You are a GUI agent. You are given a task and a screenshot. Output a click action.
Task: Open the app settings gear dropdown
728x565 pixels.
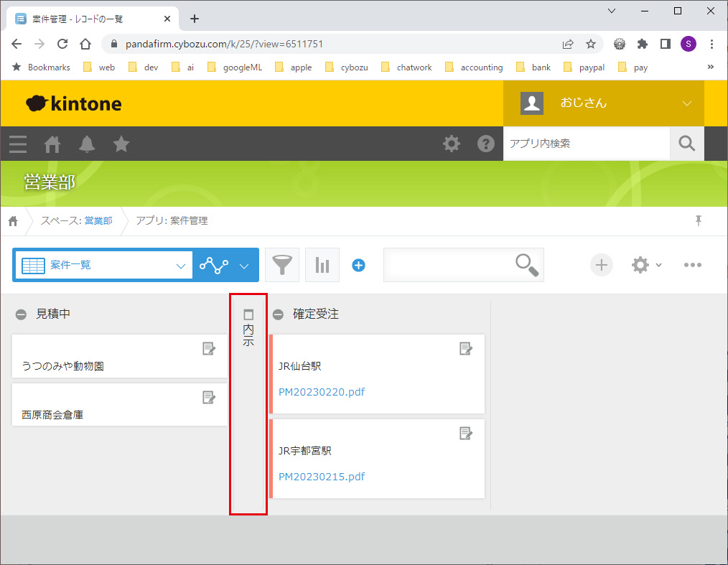[645, 265]
